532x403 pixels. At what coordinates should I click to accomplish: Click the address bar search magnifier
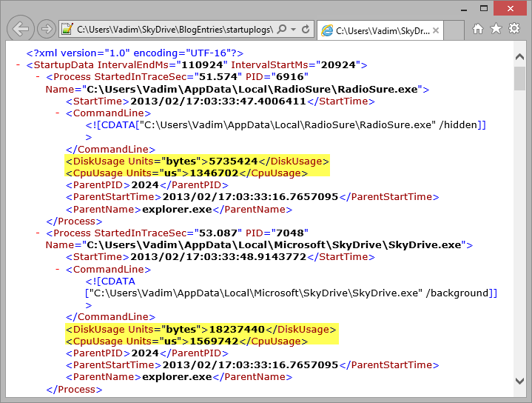[x=282, y=29]
